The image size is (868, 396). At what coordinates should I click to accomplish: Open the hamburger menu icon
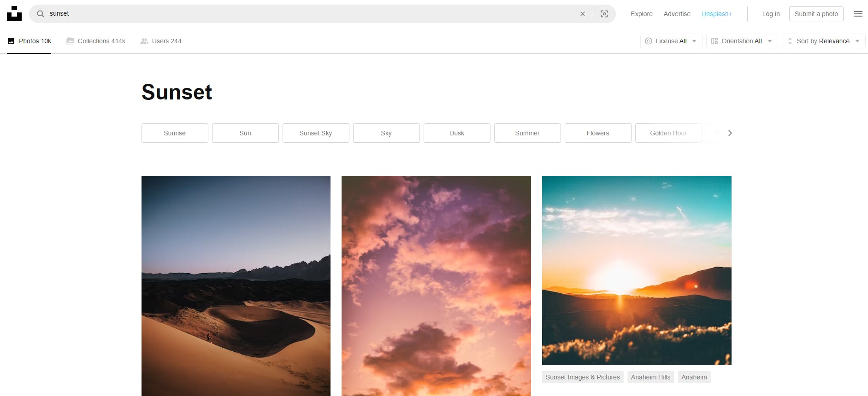click(x=858, y=14)
